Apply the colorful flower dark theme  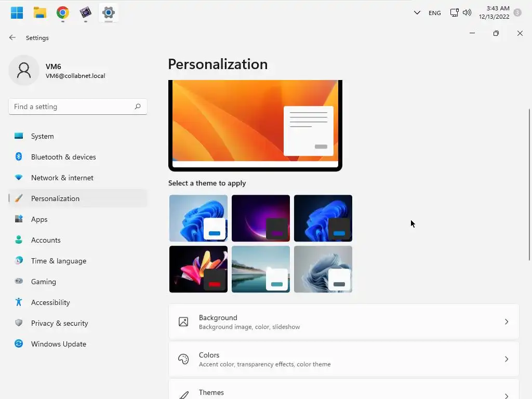click(198, 269)
